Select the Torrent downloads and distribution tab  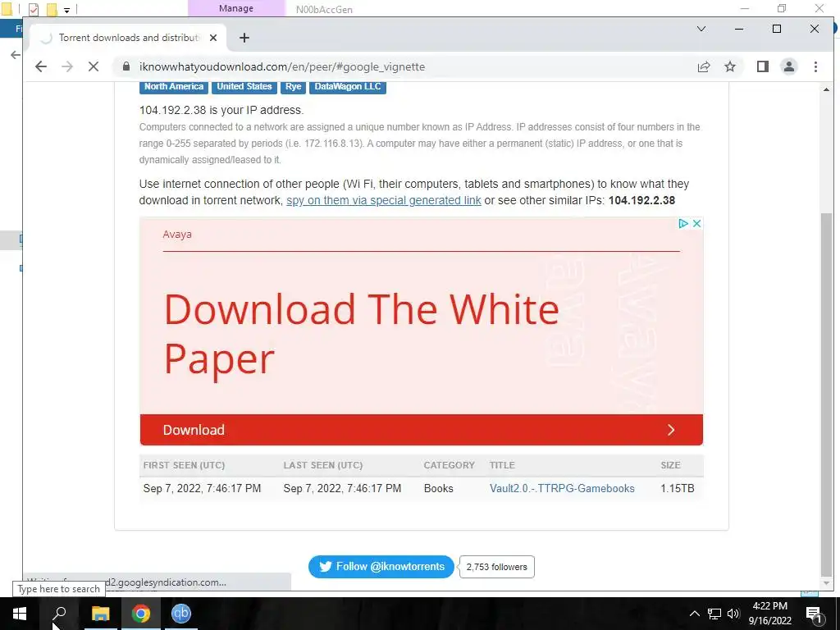tap(128, 38)
